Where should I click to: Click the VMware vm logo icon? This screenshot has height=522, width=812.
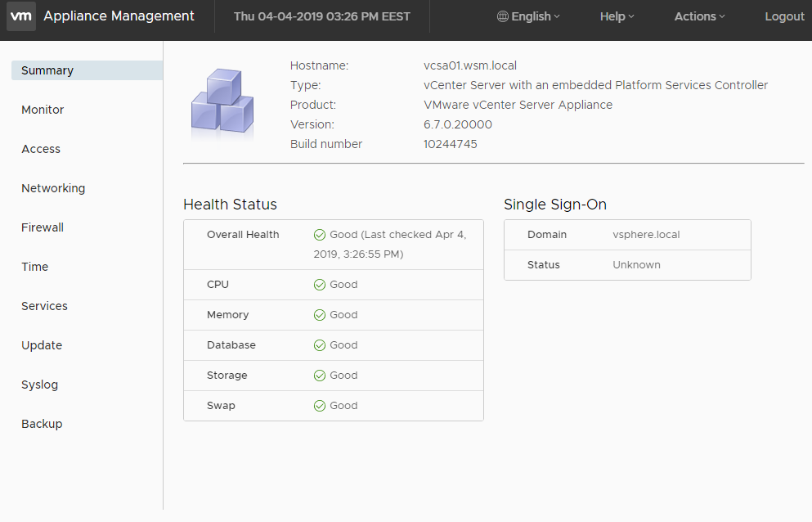point(21,16)
